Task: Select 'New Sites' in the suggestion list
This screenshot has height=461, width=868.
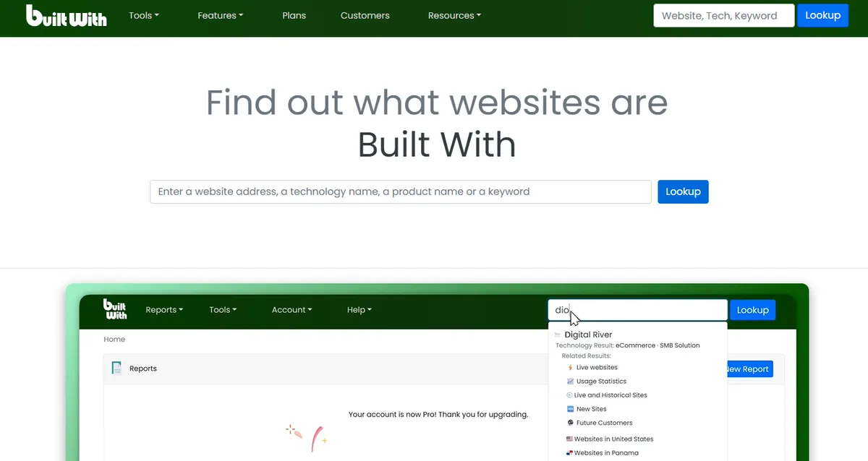Action: pyautogui.click(x=592, y=409)
